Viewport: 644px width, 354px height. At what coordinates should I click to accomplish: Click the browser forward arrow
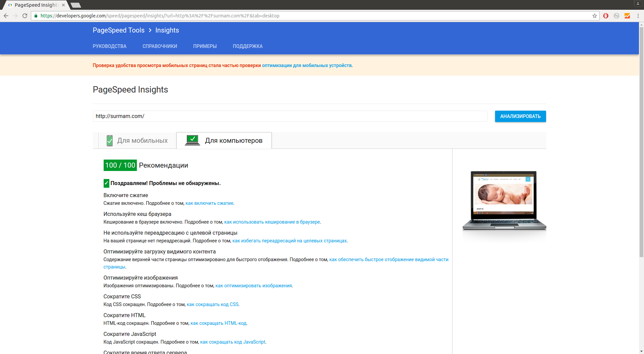(15, 16)
